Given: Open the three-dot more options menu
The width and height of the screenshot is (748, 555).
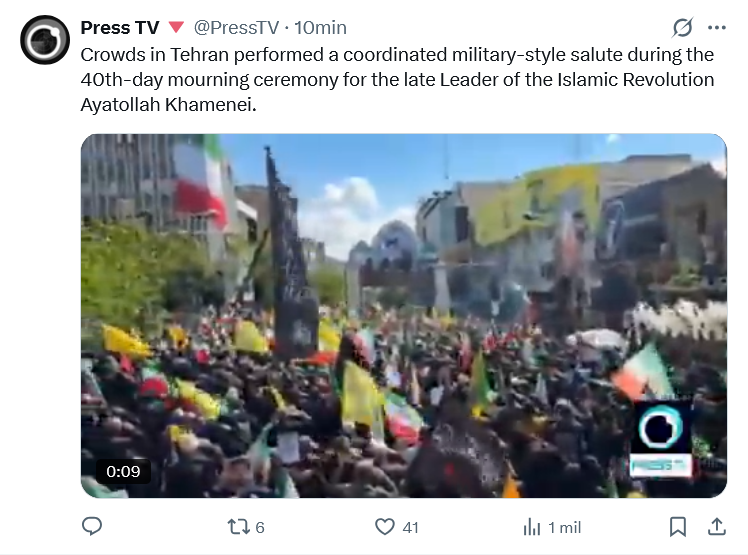Looking at the screenshot, I should coord(717,28).
